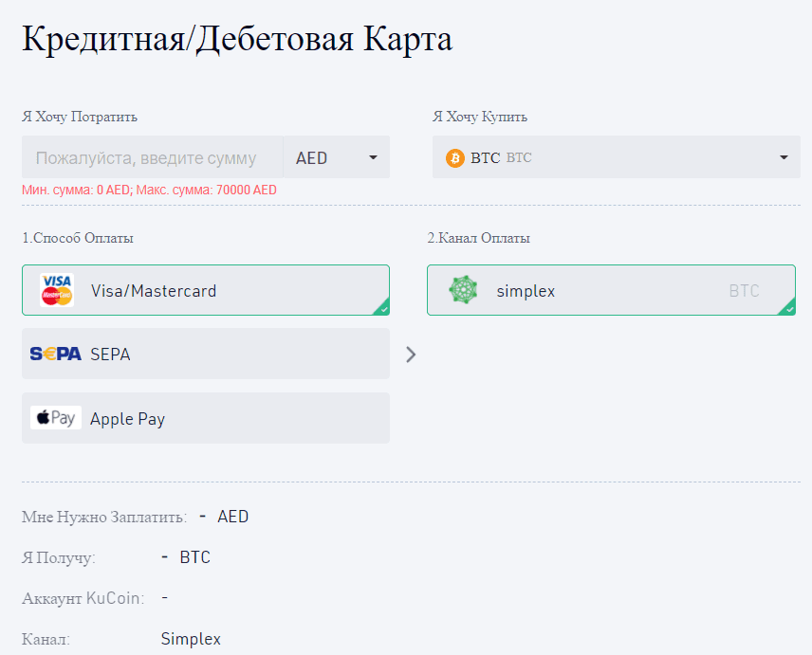The width and height of the screenshot is (812, 655).
Task: Click the 'Канал:' label
Action: [x=46, y=640]
